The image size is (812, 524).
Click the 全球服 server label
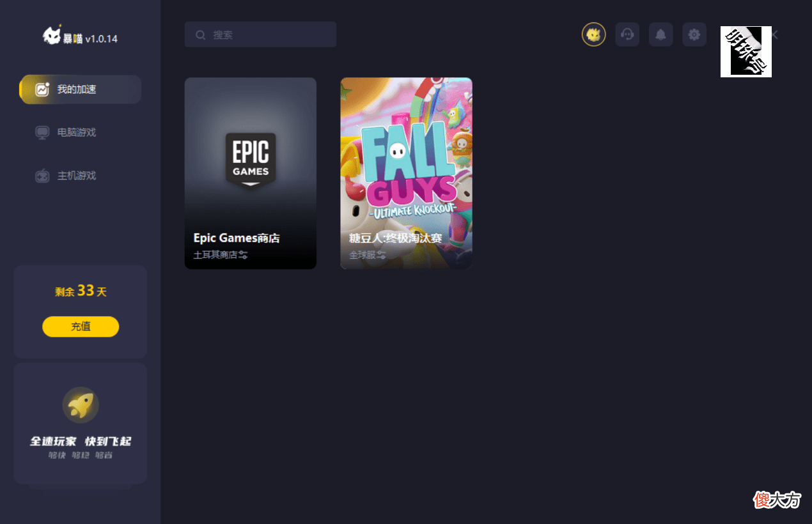coord(363,254)
